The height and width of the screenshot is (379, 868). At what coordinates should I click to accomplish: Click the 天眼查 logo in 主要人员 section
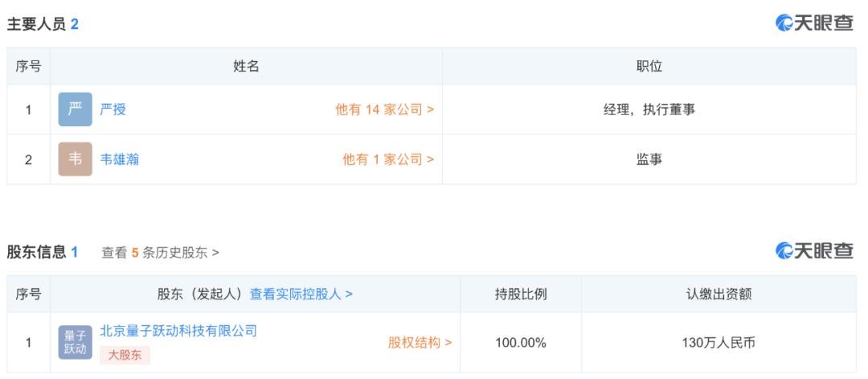[x=814, y=23]
